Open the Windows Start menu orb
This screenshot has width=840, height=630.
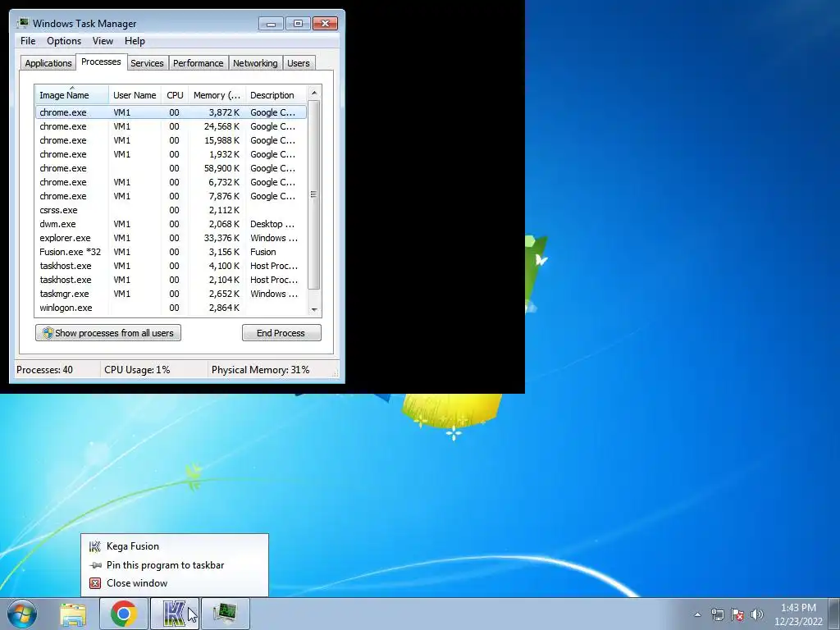22,614
